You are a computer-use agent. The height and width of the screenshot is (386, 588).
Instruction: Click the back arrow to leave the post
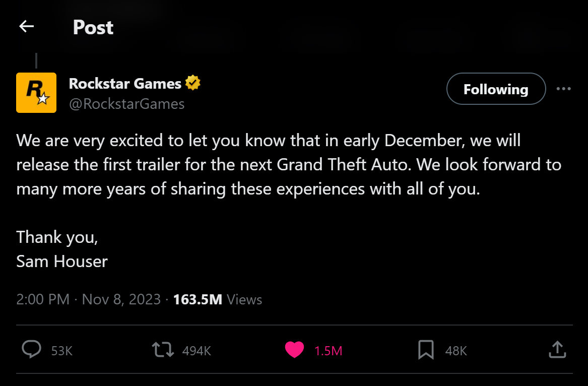coord(26,26)
